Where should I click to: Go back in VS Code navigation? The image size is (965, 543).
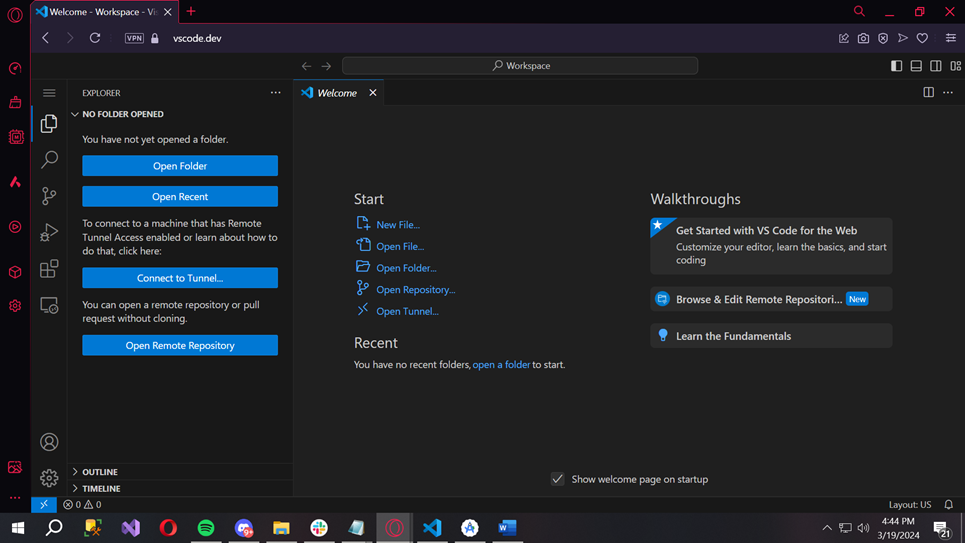(306, 66)
